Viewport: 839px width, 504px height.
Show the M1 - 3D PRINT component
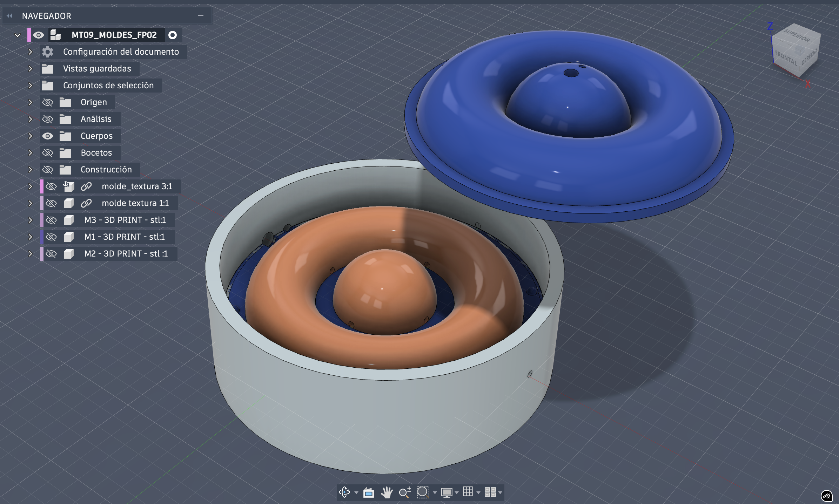tap(51, 237)
